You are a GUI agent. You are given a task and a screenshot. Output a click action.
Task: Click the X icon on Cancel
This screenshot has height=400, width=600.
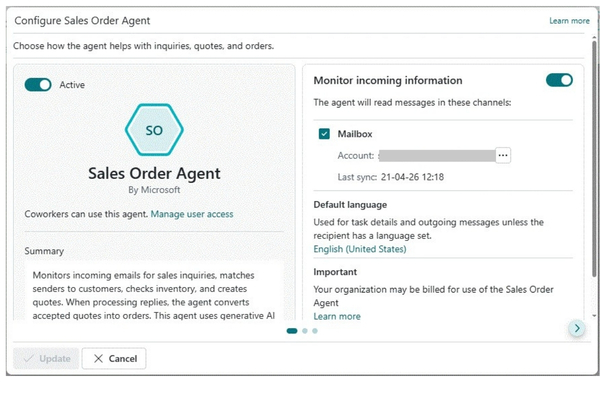pyautogui.click(x=98, y=359)
